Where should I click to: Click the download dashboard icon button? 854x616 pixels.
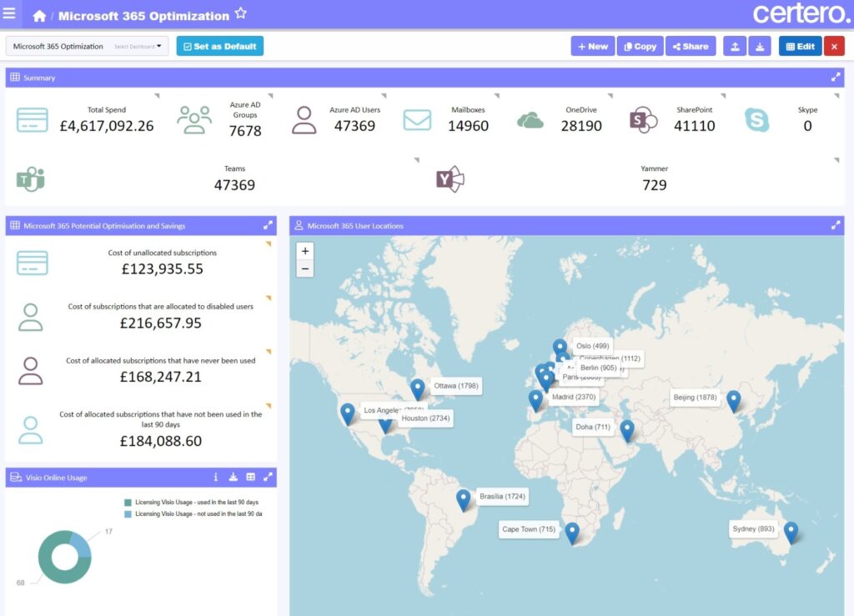760,47
